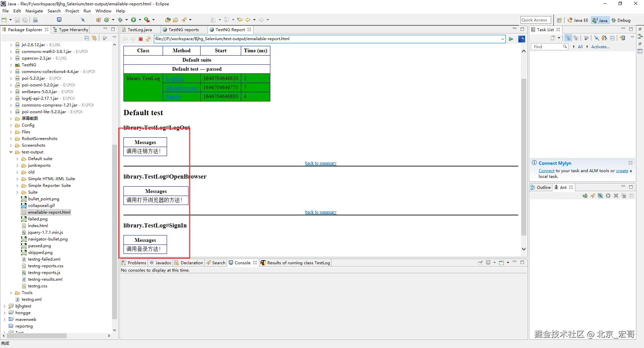Toggle Hide Internal Targets in Ant view
The height and width of the screenshot is (348, 644).
coord(600,196)
